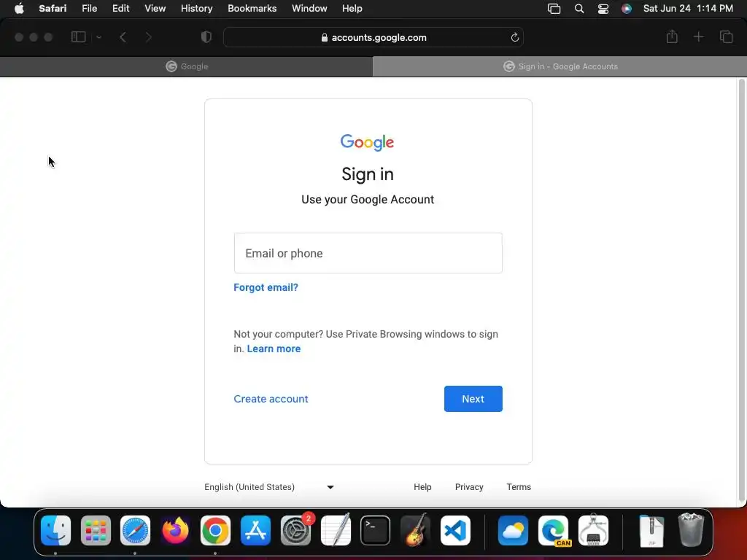Open the Trash from the Dock
The width and height of the screenshot is (747, 560).
(x=691, y=530)
